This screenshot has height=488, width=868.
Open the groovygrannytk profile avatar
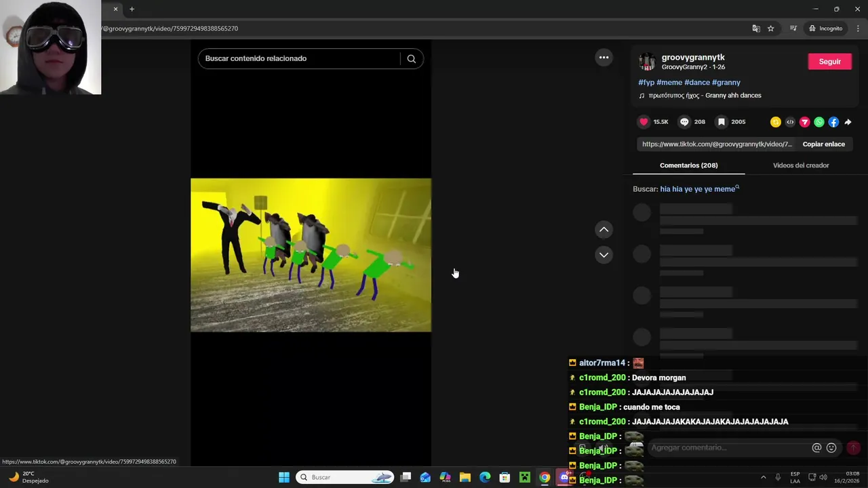coord(647,62)
